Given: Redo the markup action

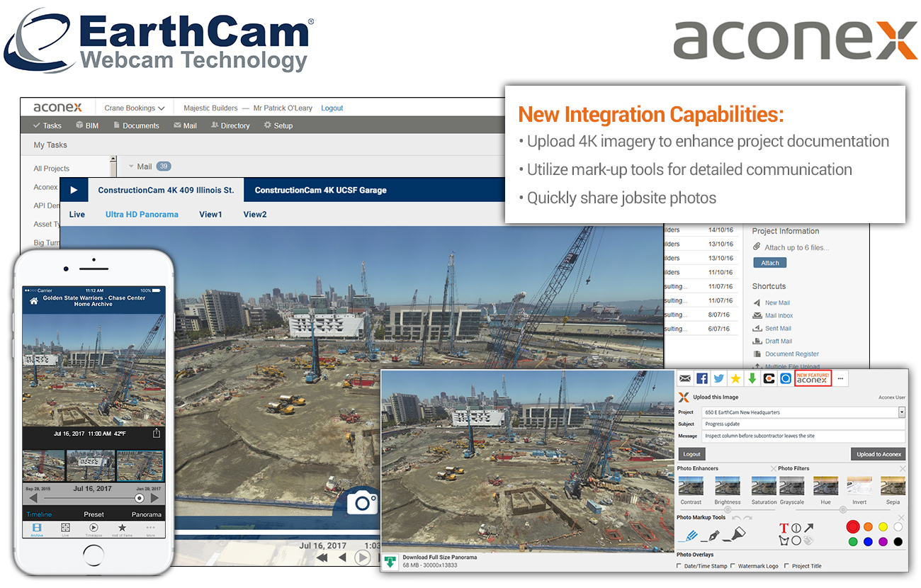Looking at the screenshot, I should [747, 519].
